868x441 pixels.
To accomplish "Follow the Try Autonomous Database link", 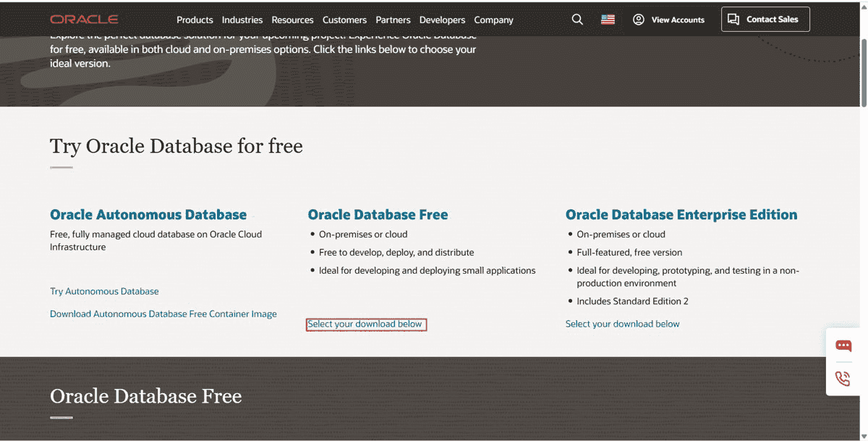I will click(104, 291).
